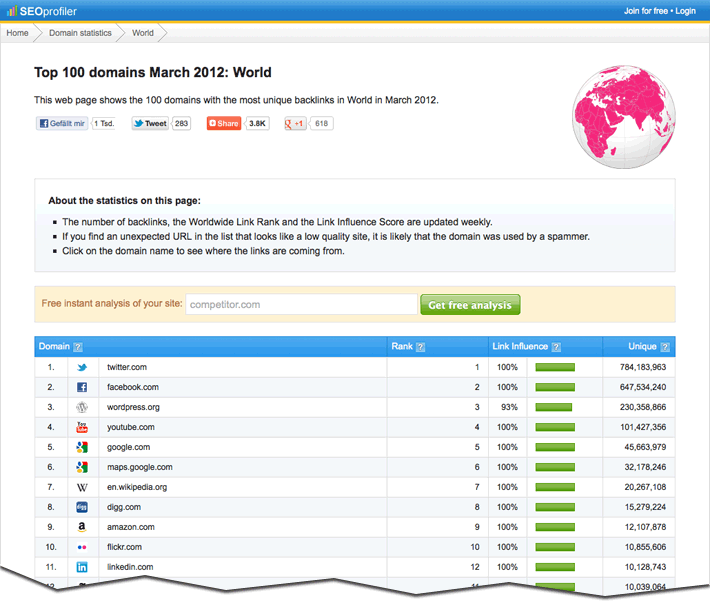Click unique count 10,128,743

pyautogui.click(x=645, y=567)
